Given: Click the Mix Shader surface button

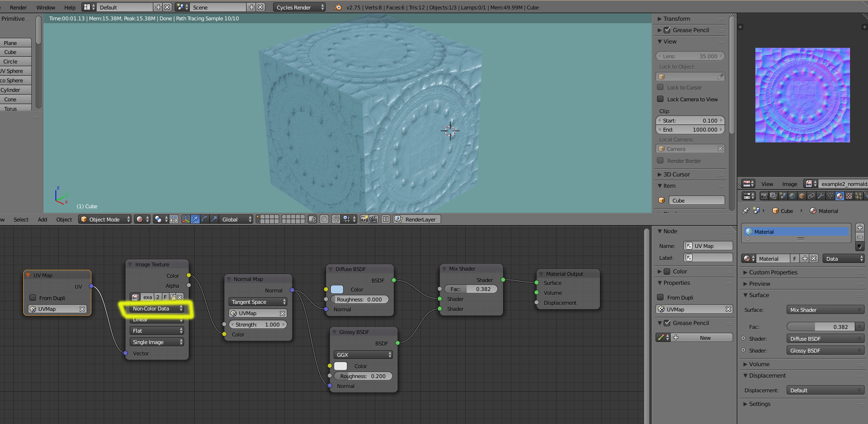Looking at the screenshot, I should point(825,310).
